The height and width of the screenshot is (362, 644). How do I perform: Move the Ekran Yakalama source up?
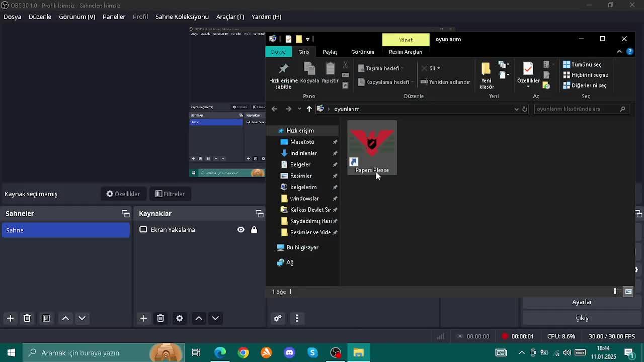(199, 318)
